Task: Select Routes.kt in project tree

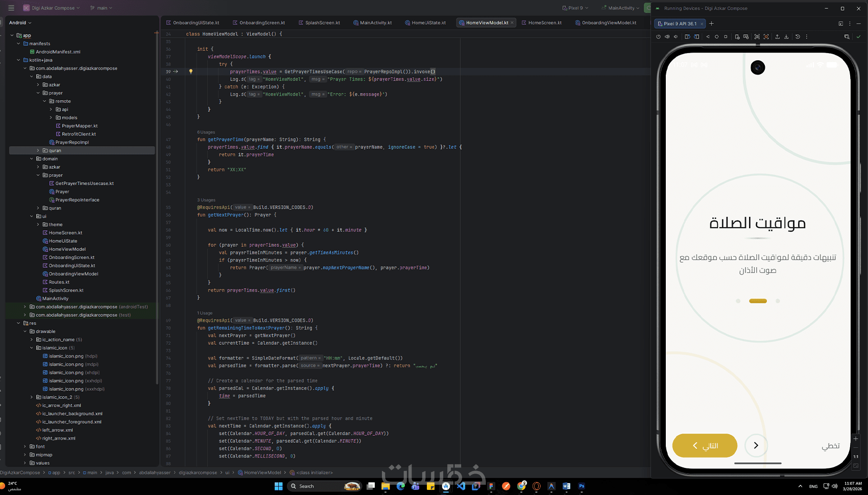Action: pos(59,282)
